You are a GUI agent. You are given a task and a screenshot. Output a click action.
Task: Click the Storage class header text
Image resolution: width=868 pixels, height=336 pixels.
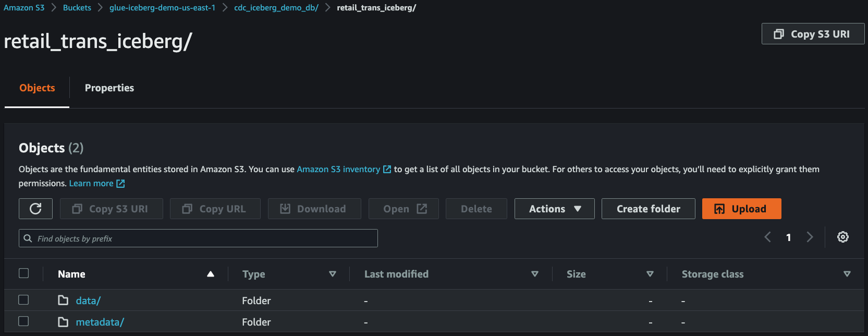(713, 274)
